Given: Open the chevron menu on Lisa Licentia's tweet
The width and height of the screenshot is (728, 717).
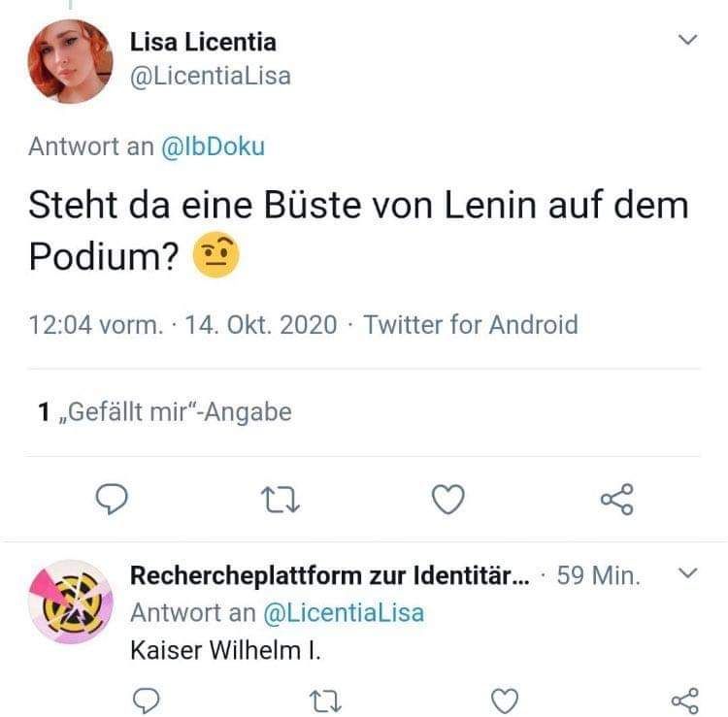Looking at the screenshot, I should coord(687,40).
